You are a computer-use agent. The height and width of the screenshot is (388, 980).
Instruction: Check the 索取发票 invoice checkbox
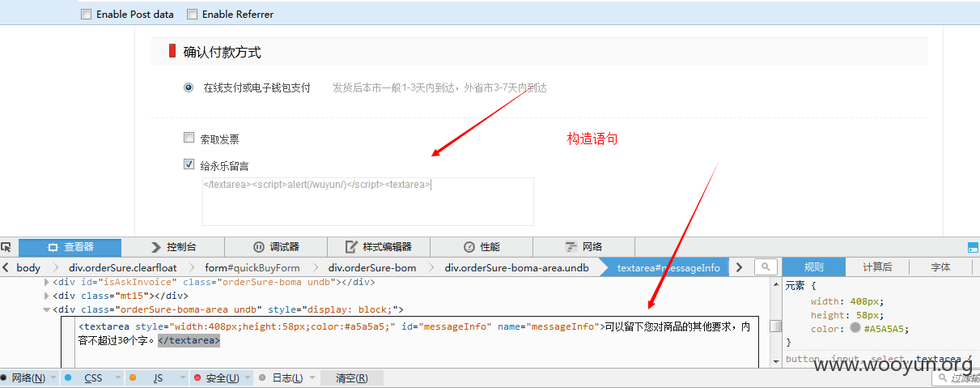[189, 138]
